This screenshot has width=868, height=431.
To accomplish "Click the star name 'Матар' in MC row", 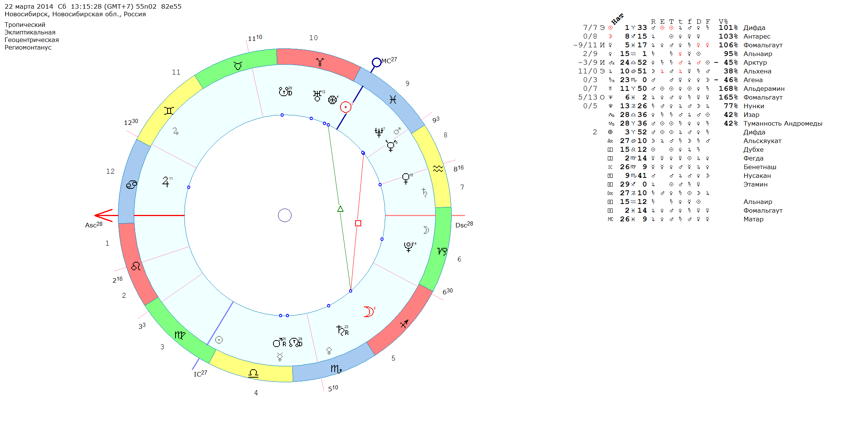I will (753, 219).
